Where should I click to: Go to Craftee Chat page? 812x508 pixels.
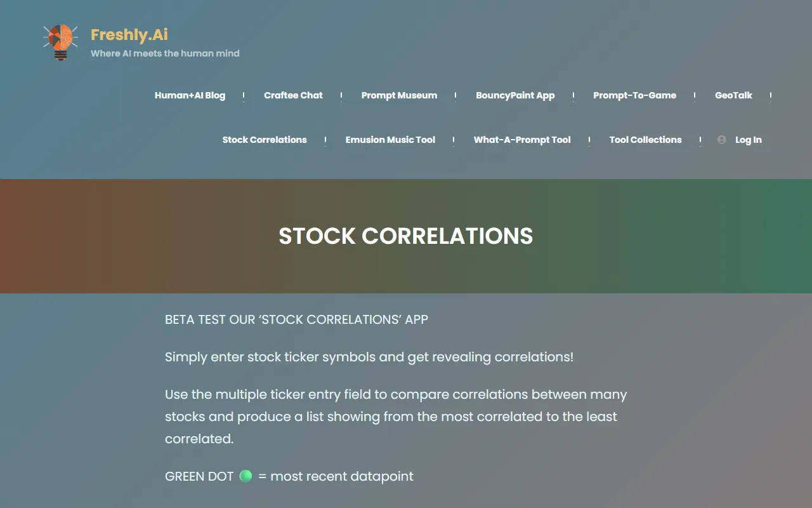pos(293,95)
